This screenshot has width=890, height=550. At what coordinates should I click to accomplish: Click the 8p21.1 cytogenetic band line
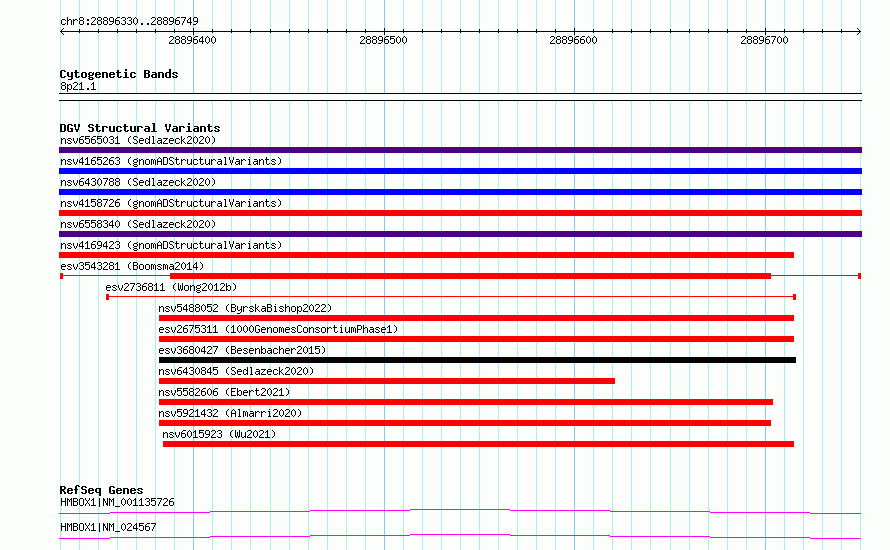click(460, 97)
